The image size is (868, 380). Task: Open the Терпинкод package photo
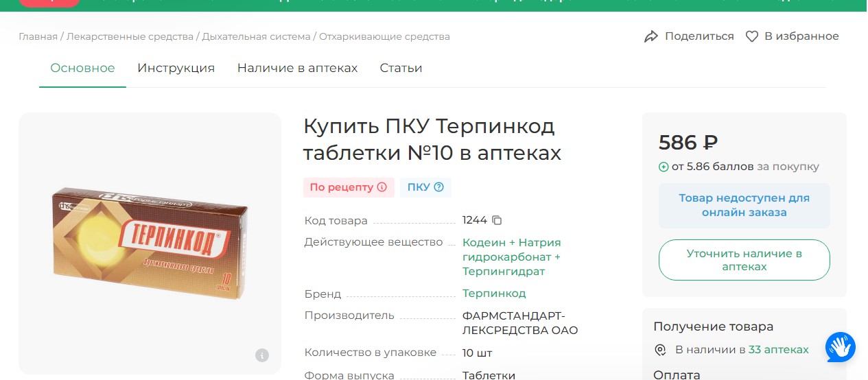click(150, 243)
